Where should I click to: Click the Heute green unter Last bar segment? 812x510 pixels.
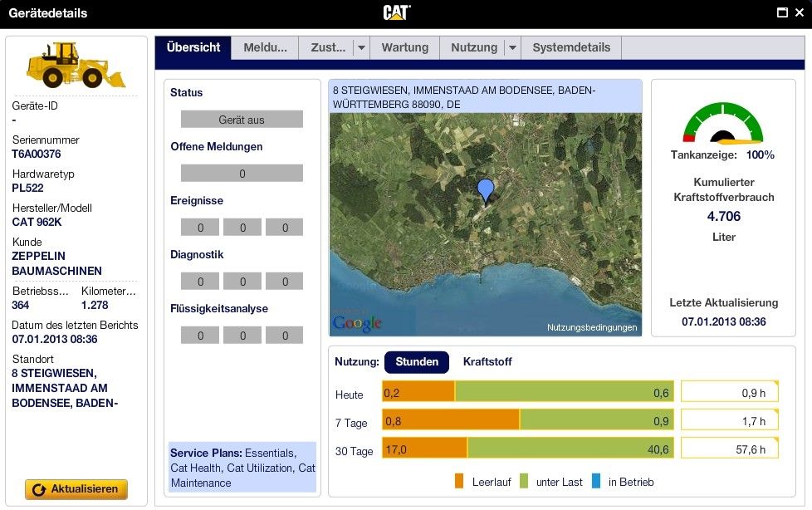[565, 392]
